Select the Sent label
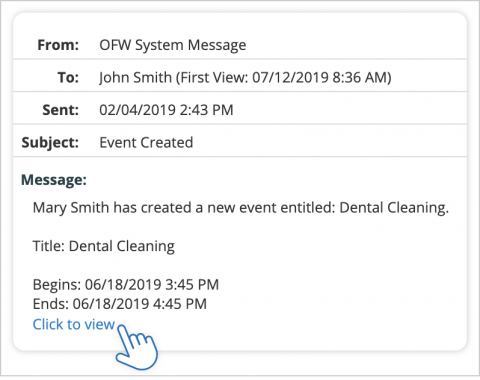 click(61, 110)
